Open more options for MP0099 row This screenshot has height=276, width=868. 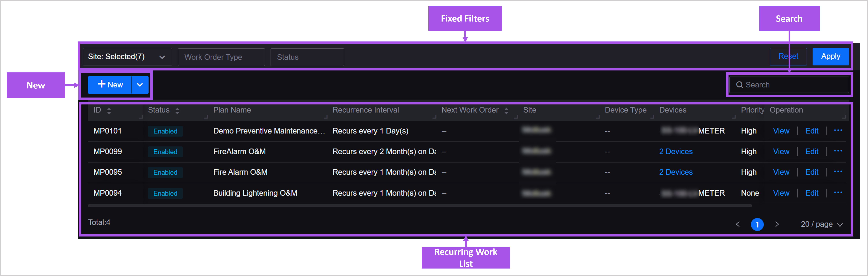click(x=838, y=151)
